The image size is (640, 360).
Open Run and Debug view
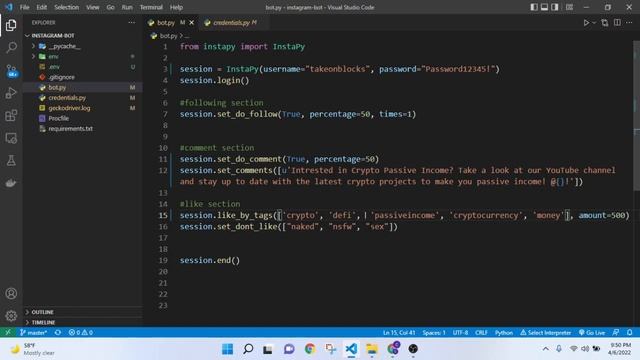(x=11, y=93)
